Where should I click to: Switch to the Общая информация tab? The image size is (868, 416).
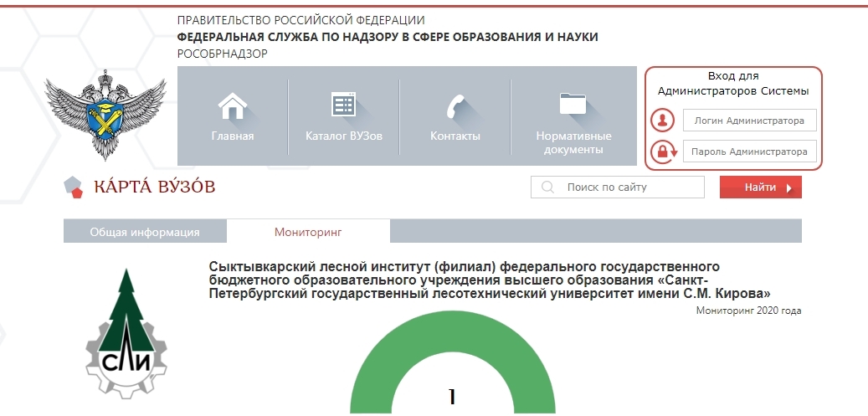145,232
